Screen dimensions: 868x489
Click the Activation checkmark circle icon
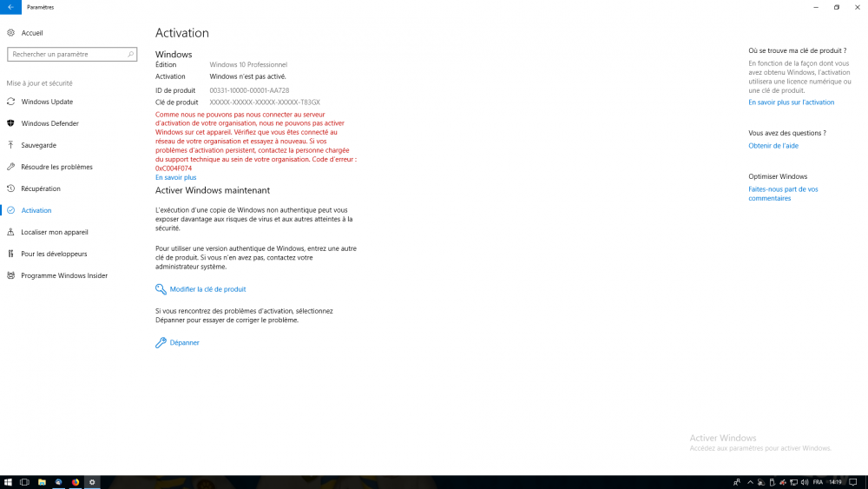(x=10, y=210)
